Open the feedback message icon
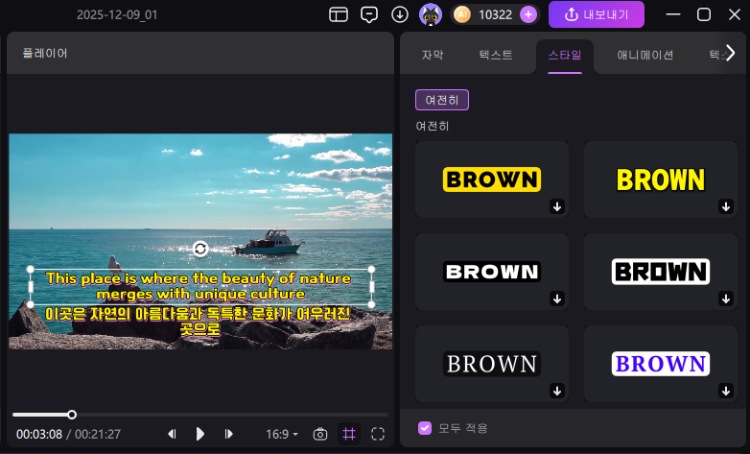The width and height of the screenshot is (750, 454). click(369, 15)
